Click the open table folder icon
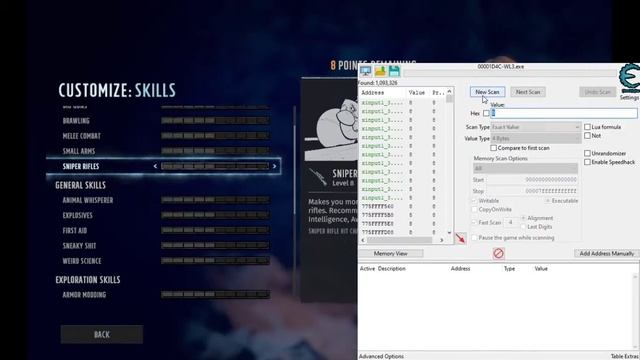The image size is (640, 360). [380, 71]
